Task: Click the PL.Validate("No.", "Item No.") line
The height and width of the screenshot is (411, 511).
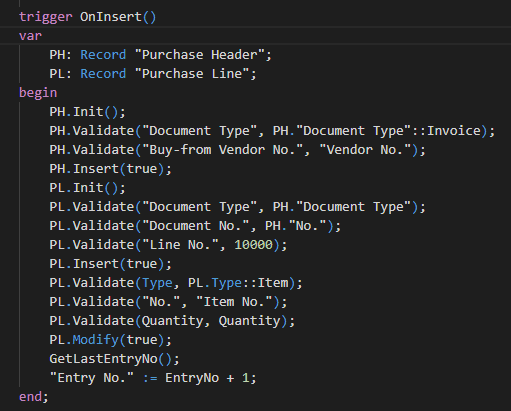Action: (x=168, y=302)
